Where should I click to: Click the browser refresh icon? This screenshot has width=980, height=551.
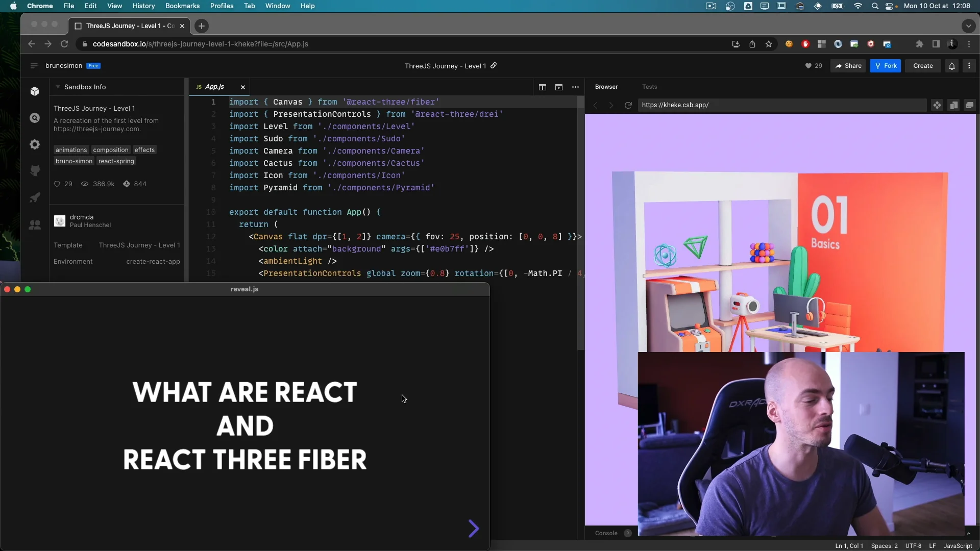(627, 105)
